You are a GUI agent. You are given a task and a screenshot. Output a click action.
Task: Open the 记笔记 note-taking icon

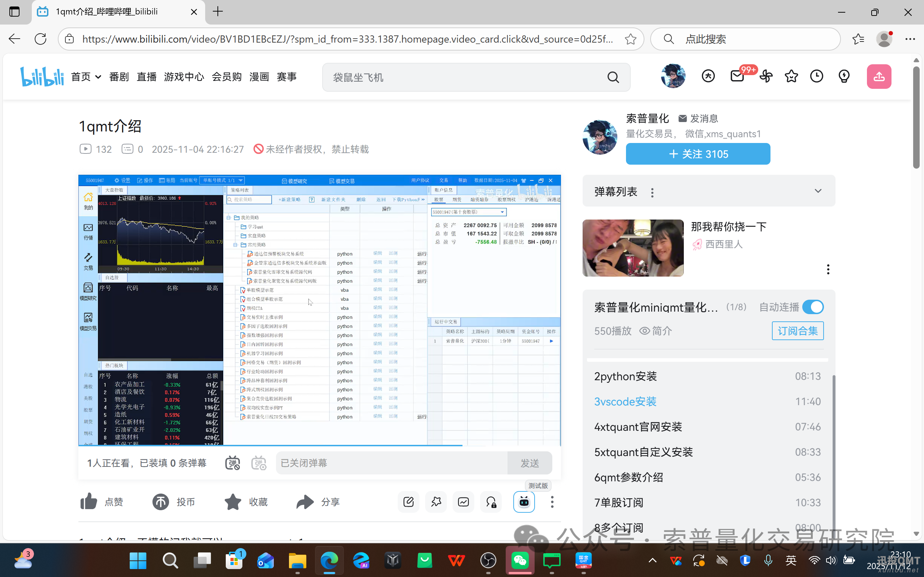point(409,502)
